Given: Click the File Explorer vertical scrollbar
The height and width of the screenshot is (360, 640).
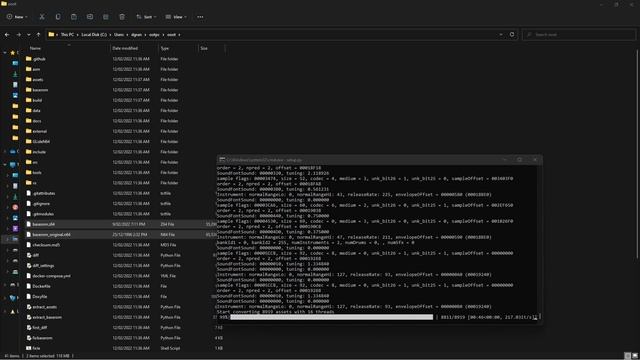Looking at the screenshot, I should [x=638, y=153].
